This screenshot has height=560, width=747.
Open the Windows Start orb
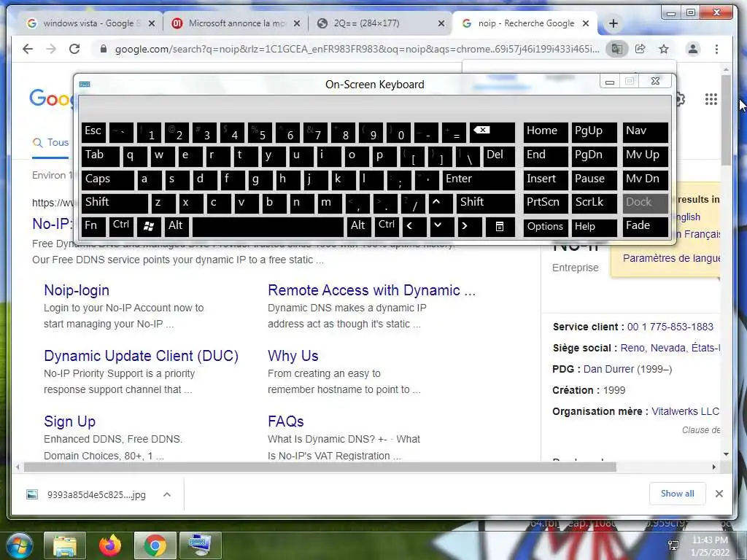(19, 545)
